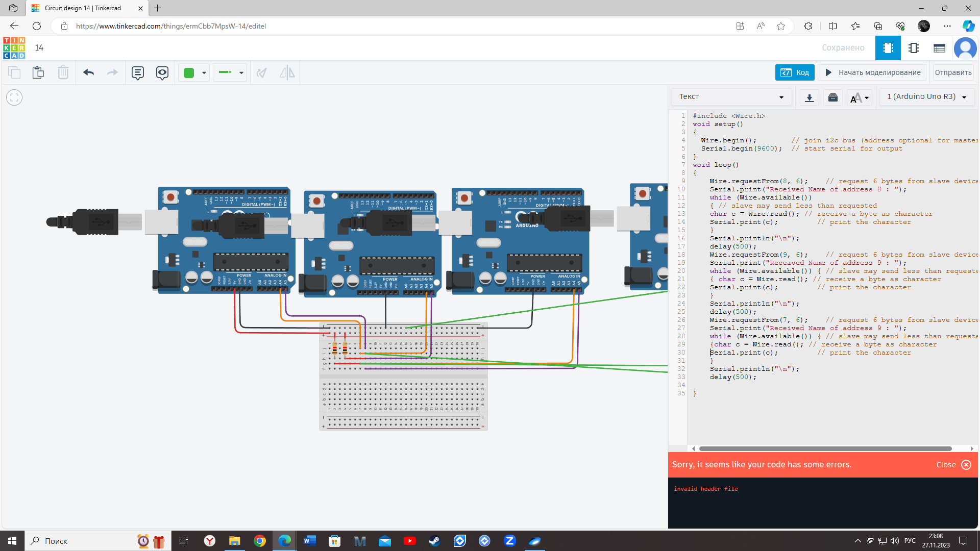Click Начать моделирование start simulation button
The image size is (980, 551).
pos(873,72)
